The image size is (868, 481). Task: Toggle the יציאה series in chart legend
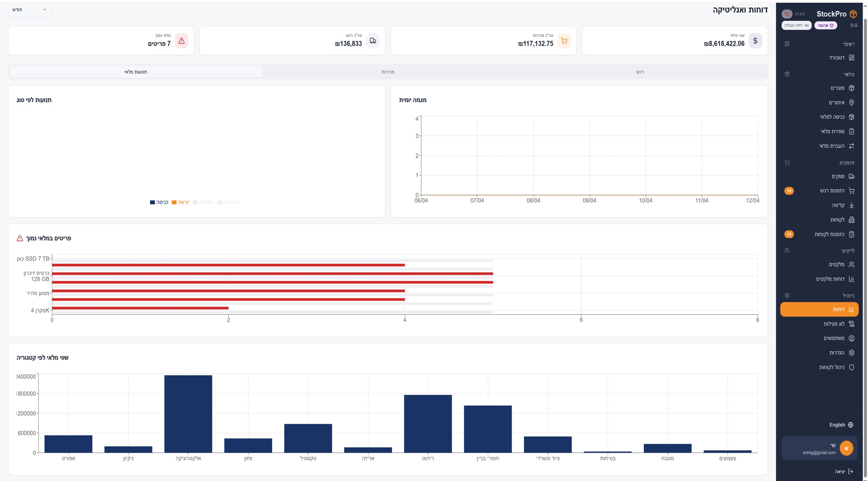coord(181,202)
